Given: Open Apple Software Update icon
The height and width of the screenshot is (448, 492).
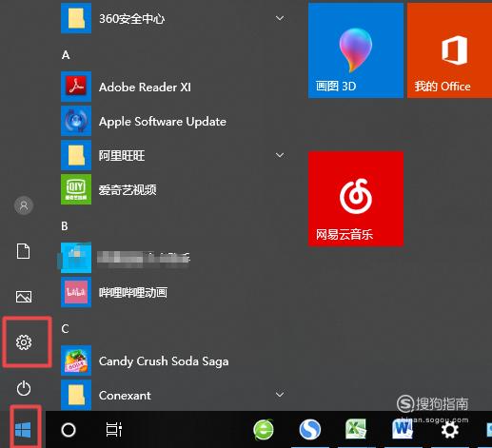Looking at the screenshot, I should [x=76, y=121].
